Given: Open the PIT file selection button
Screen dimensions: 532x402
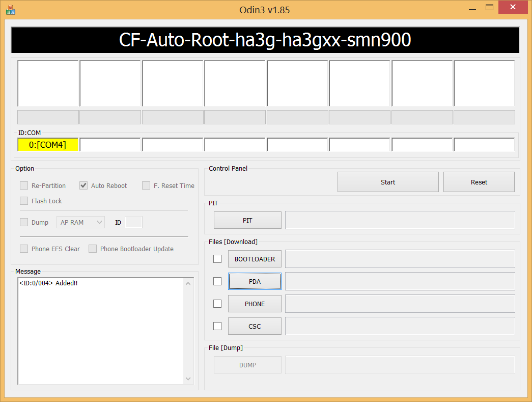Looking at the screenshot, I should point(247,220).
